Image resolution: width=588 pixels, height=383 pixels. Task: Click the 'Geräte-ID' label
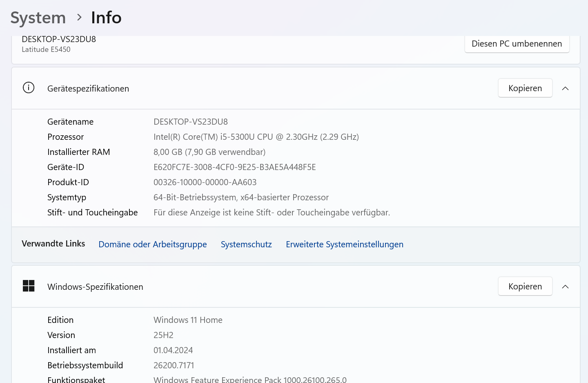point(66,167)
